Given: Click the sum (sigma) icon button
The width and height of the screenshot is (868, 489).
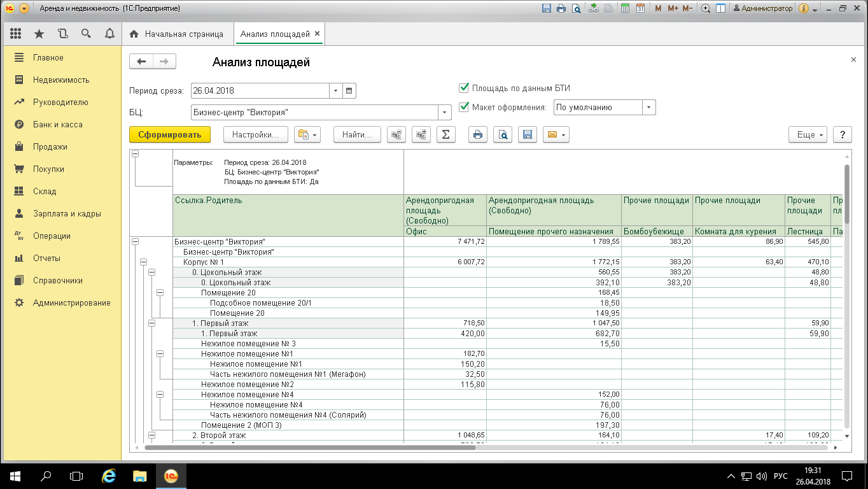Looking at the screenshot, I should tap(445, 134).
